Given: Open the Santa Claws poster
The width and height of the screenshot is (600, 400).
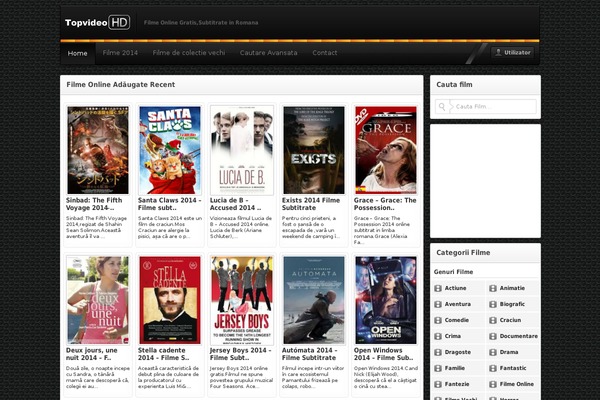Looking at the screenshot, I should point(170,150).
